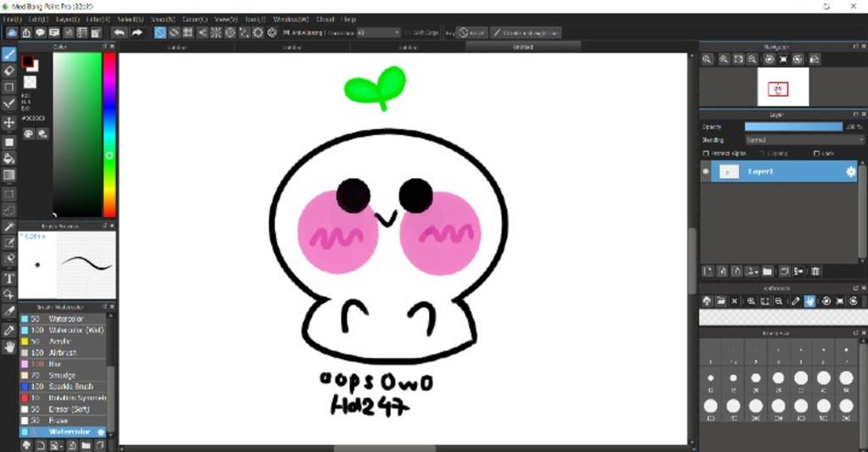Add a layer folder in Layer panel
Image resolution: width=868 pixels, height=452 pixels.
(767, 271)
